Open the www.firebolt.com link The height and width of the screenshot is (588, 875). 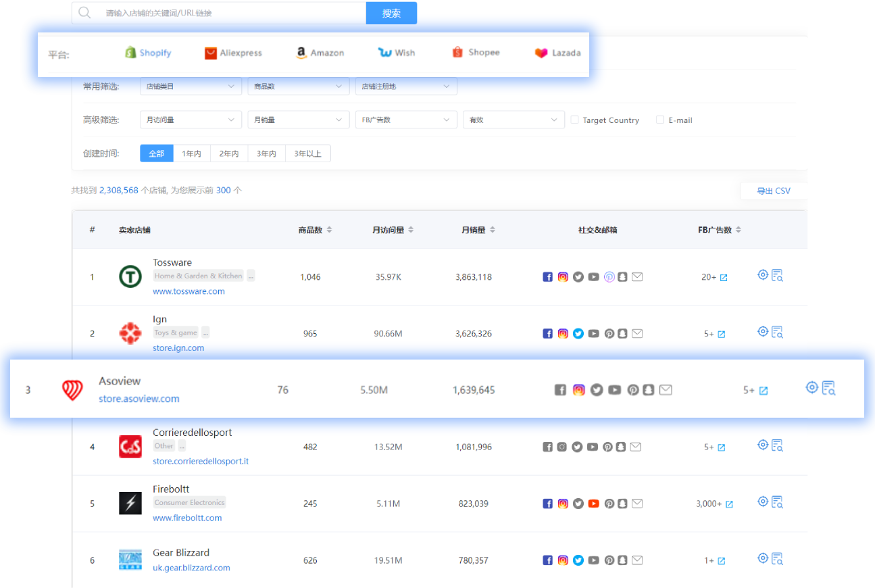click(x=187, y=518)
